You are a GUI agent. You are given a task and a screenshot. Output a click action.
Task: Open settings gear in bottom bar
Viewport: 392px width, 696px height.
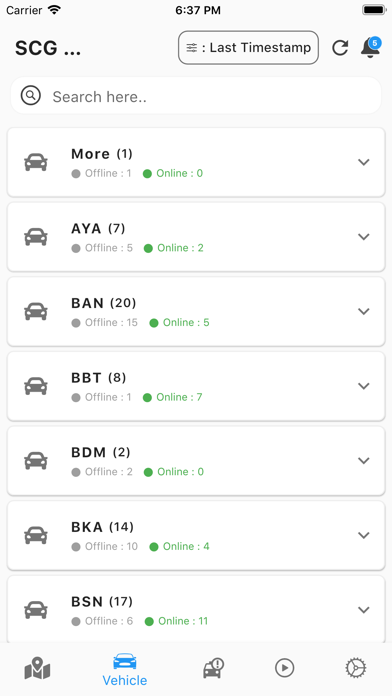(x=356, y=668)
